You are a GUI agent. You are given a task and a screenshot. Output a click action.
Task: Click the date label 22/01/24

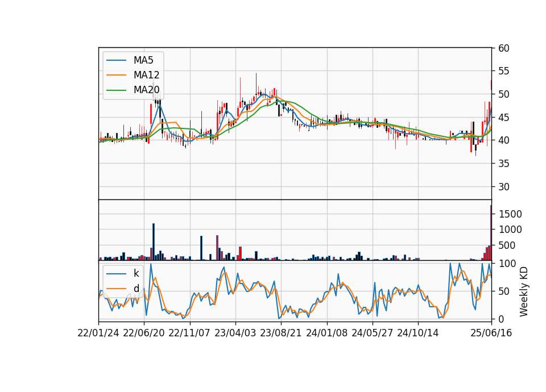[x=98, y=333]
